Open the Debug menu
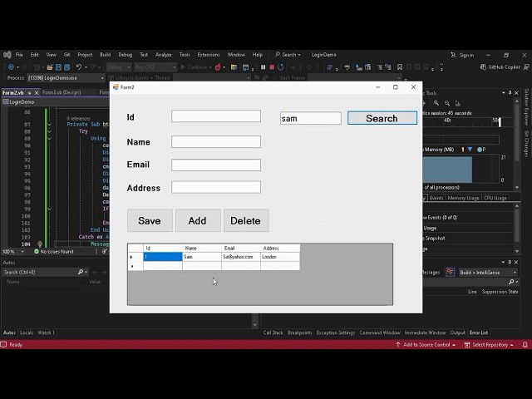Screen dimensions: 532x399 (126, 55)
